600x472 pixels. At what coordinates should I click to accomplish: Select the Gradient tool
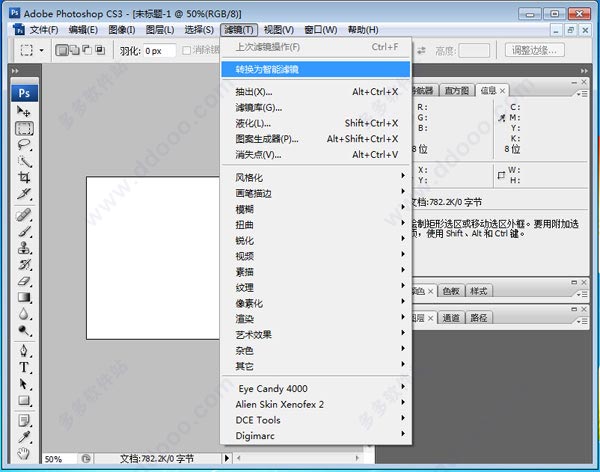coord(24,297)
